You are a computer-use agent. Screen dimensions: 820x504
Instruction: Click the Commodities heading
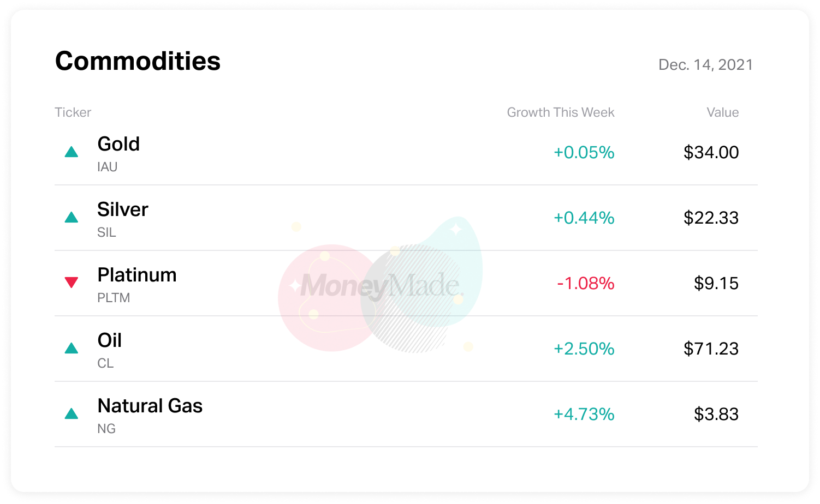138,61
